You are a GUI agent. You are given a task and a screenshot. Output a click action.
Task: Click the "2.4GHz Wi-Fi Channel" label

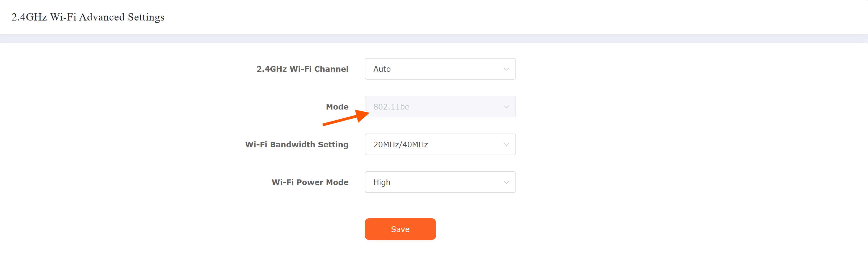pos(302,69)
